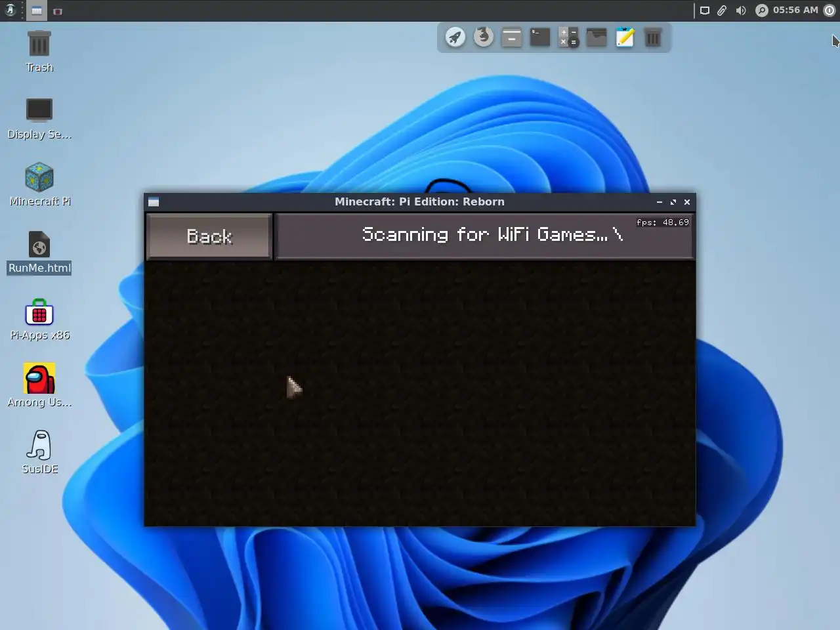Image resolution: width=840 pixels, height=630 pixels.
Task: Open the Among Us desktop shortcut
Action: [39, 387]
